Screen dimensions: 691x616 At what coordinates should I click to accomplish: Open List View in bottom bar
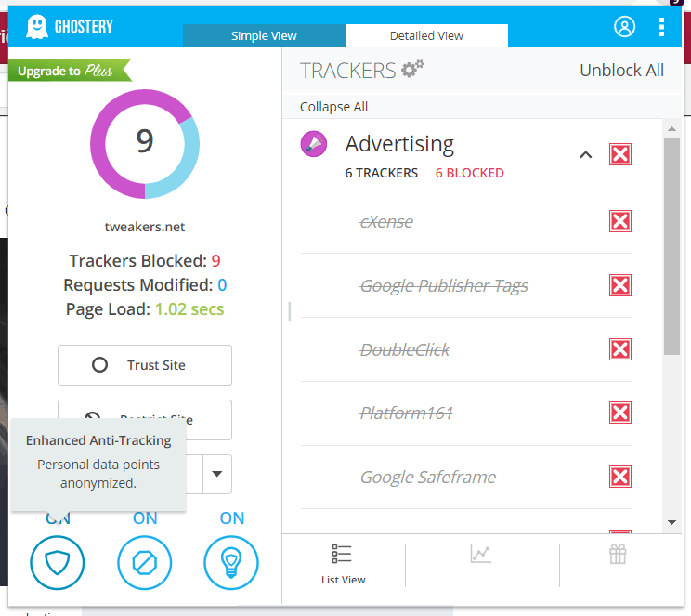pyautogui.click(x=344, y=565)
